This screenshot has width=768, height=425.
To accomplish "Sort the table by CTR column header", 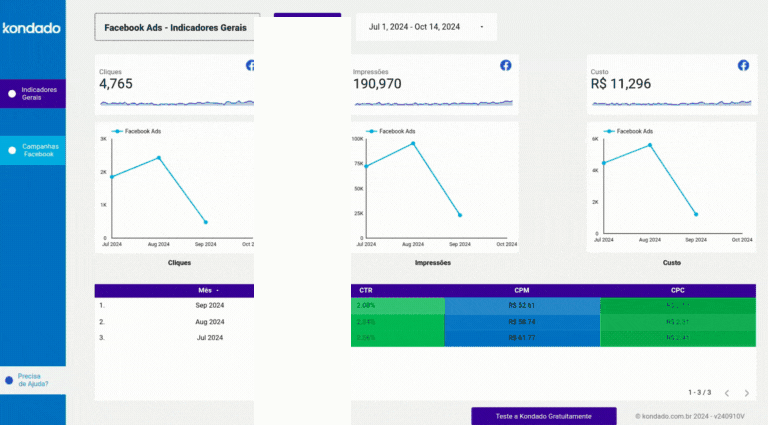I will (x=366, y=290).
